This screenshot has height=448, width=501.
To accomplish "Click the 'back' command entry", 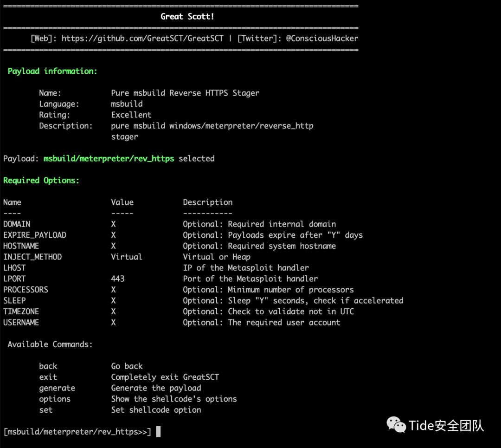I will pos(48,366).
